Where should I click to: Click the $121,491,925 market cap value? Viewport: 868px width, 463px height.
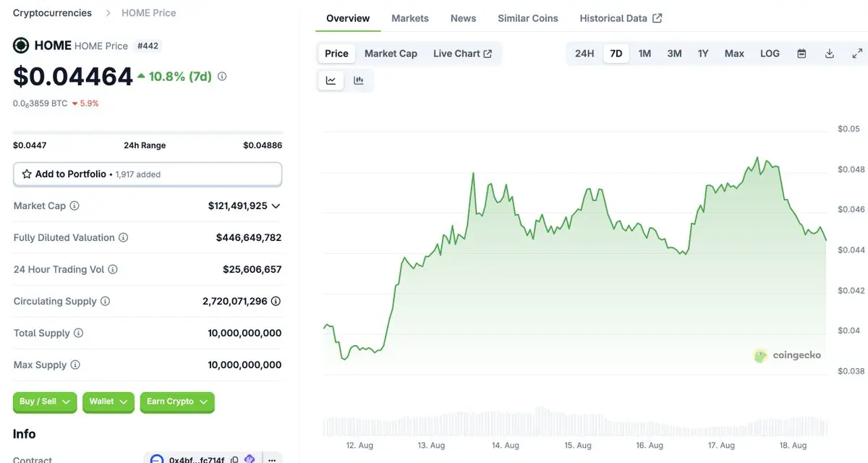click(238, 206)
